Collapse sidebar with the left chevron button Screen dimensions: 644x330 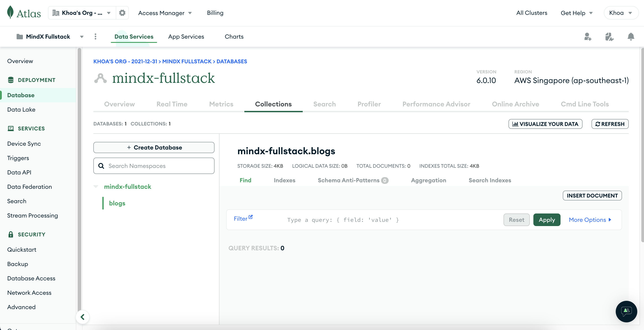tap(83, 317)
